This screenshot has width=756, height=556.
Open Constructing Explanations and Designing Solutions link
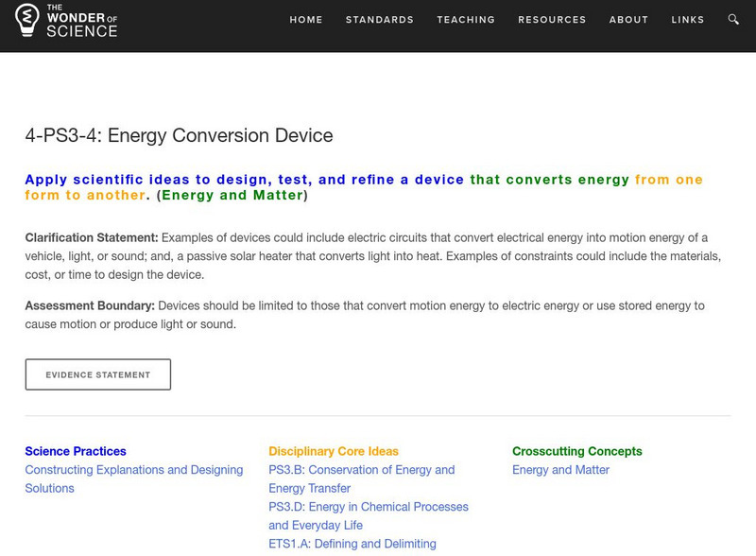(x=134, y=470)
